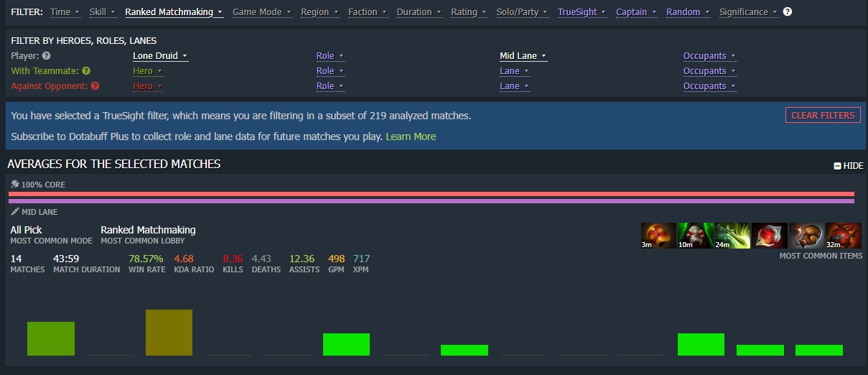
Task: Open the With Teammate Role dropdown
Action: click(330, 71)
